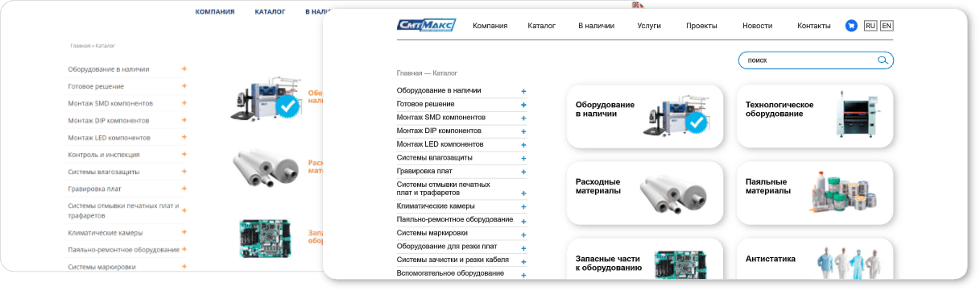
Task: Expand Монтаж DIP компонентов in front sidebar
Action: click(523, 131)
